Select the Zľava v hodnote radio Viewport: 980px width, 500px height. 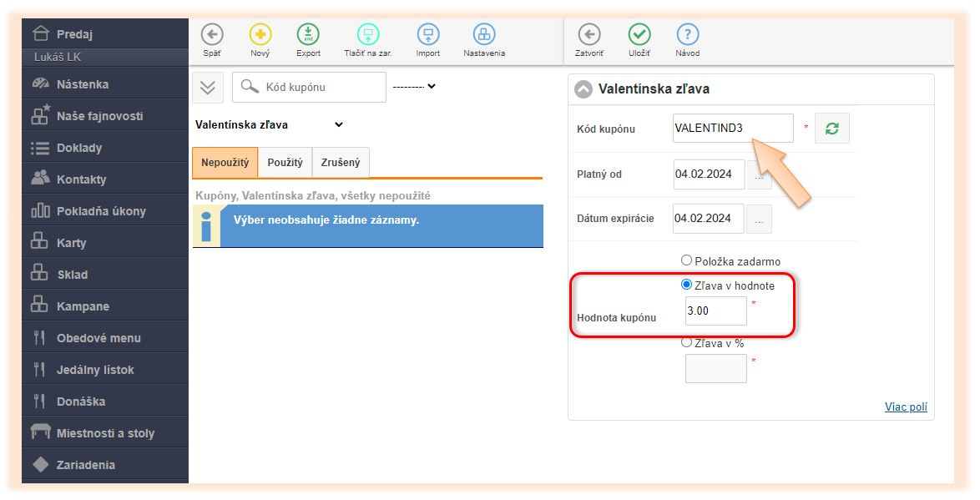(687, 285)
